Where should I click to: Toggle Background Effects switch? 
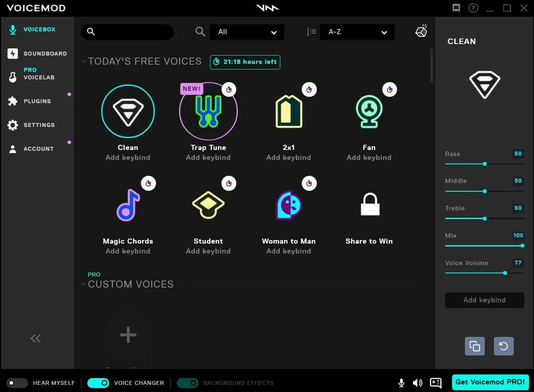tap(187, 383)
